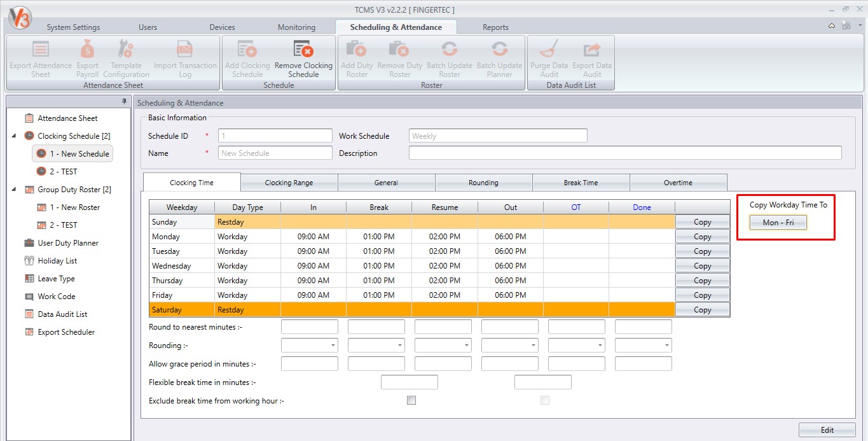
Task: Switch to the Monitoring ribbon tab
Action: pos(296,27)
